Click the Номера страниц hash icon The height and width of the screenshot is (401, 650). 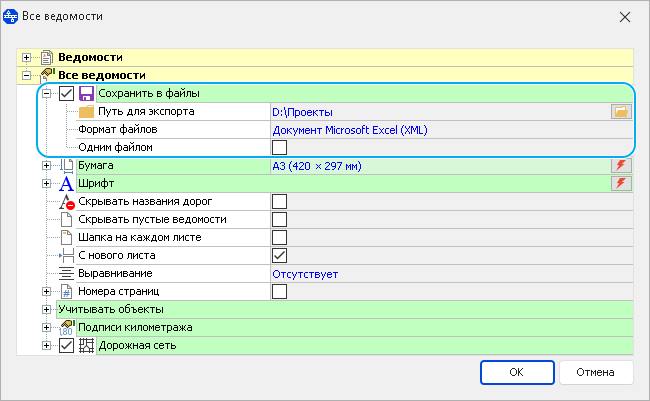point(66,292)
